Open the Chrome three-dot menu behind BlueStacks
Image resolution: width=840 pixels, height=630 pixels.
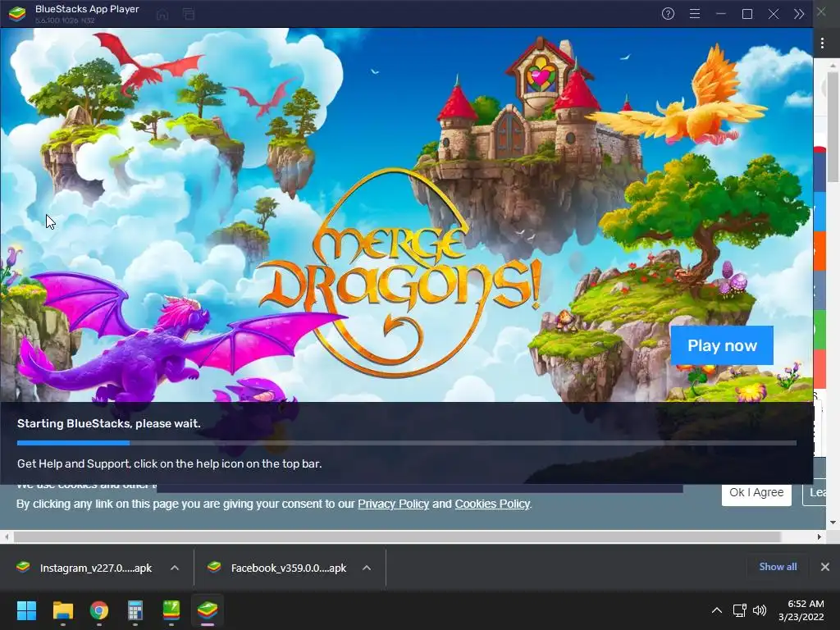(822, 43)
